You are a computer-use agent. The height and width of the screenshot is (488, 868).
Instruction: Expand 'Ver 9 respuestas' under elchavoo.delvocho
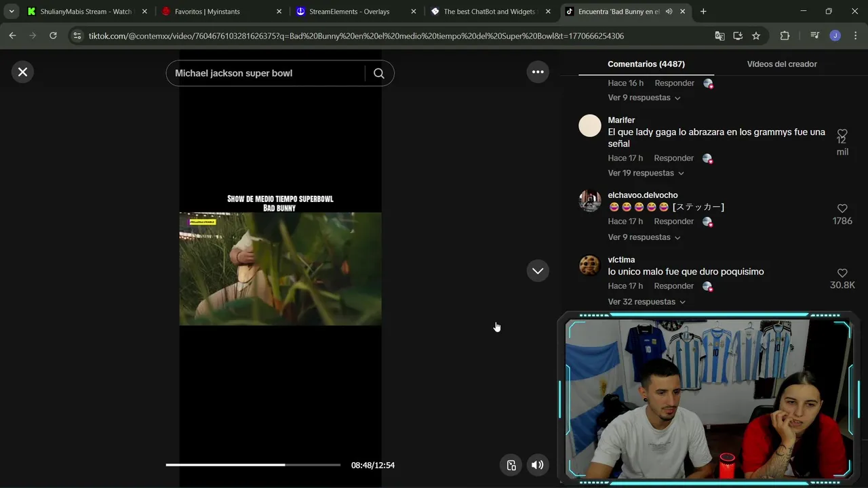[644, 237]
